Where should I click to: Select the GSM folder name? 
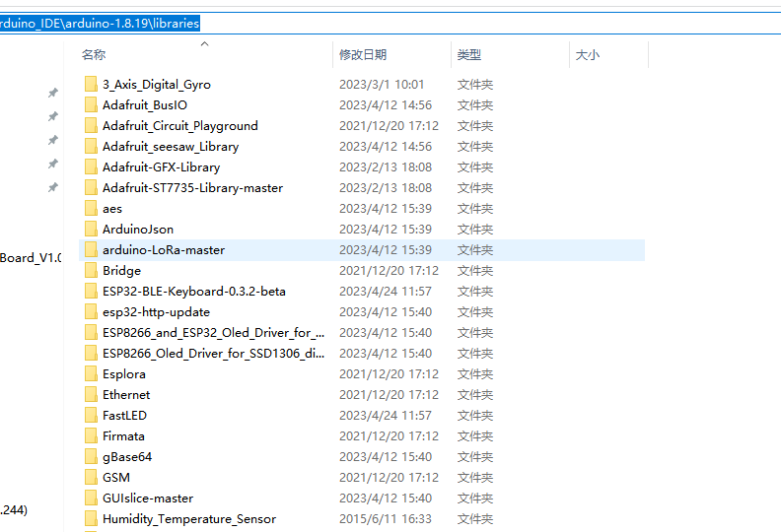coord(116,478)
